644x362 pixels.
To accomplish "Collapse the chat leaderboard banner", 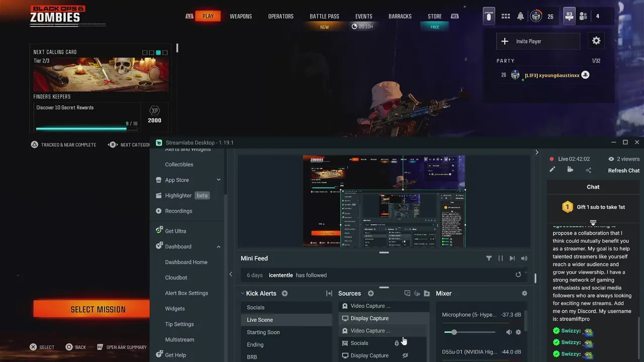I will pyautogui.click(x=593, y=223).
